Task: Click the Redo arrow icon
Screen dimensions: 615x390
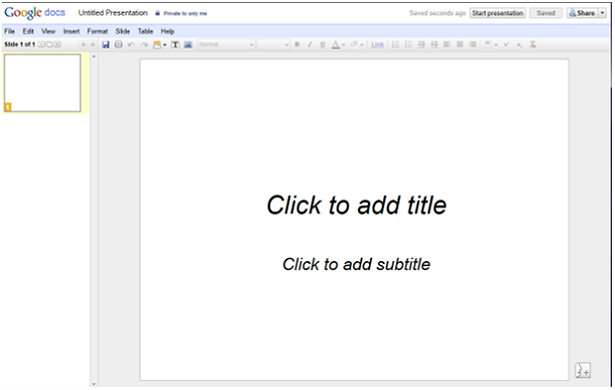Action: pos(144,45)
